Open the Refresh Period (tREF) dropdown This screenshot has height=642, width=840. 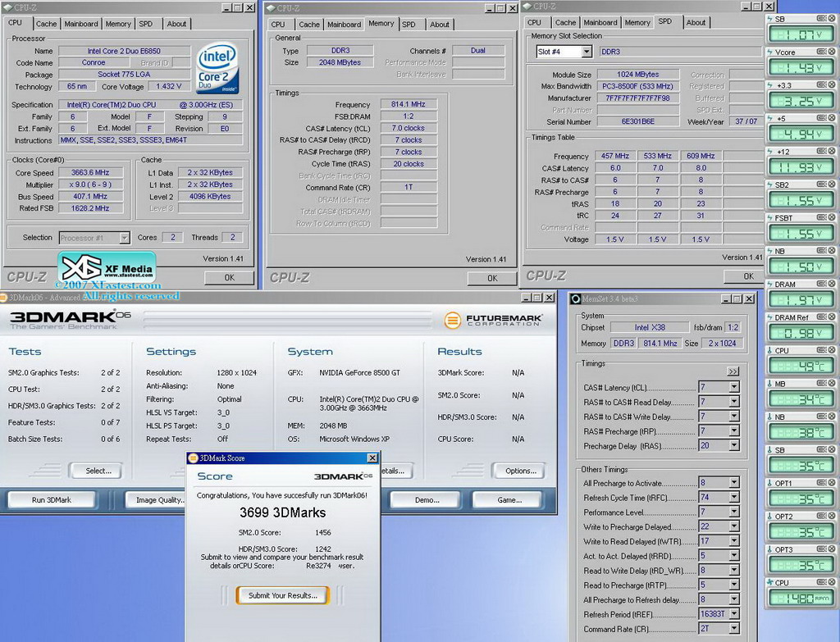pyautogui.click(x=733, y=615)
